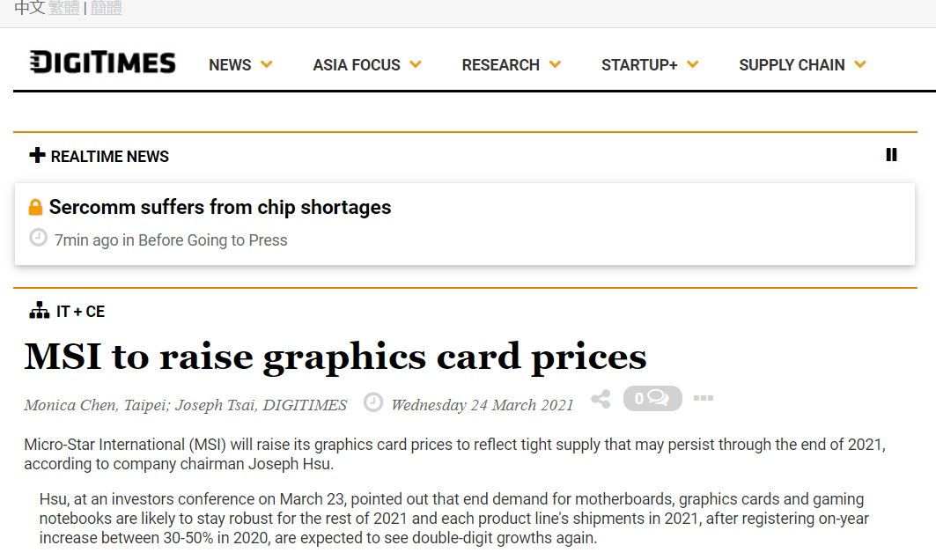Open the three-dot more options menu
Image resolution: width=936 pixels, height=560 pixels.
[704, 398]
